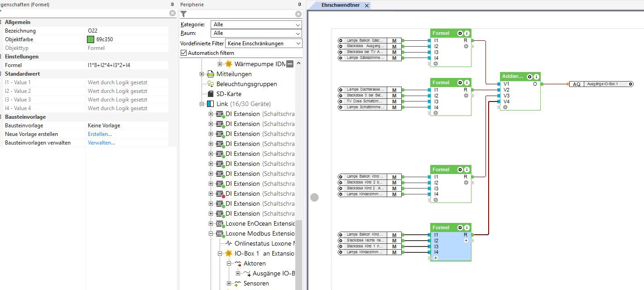Open the Kategorie dropdown
The height and width of the screenshot is (290, 644).
coord(256,24)
